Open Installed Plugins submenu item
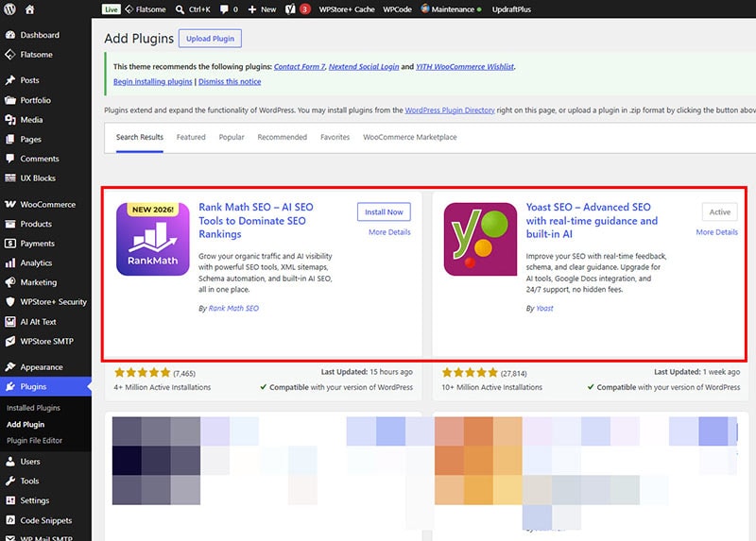756x541 pixels. [x=33, y=408]
